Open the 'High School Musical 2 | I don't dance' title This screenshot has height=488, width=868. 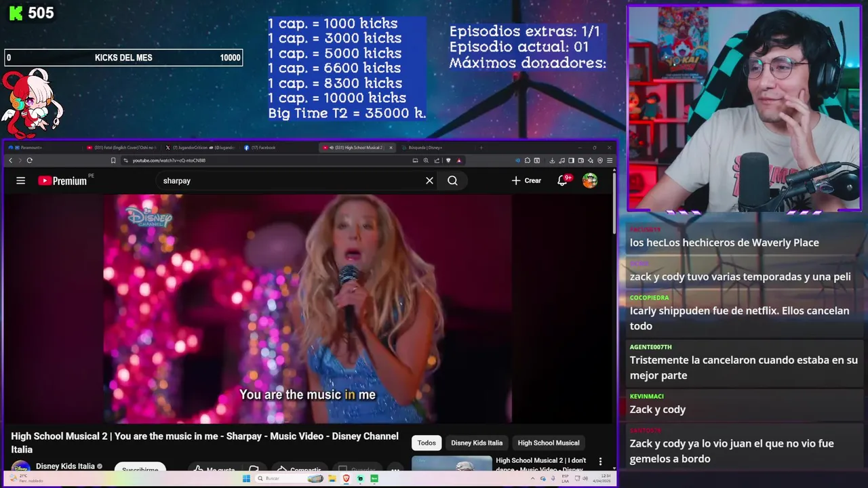tap(540, 464)
